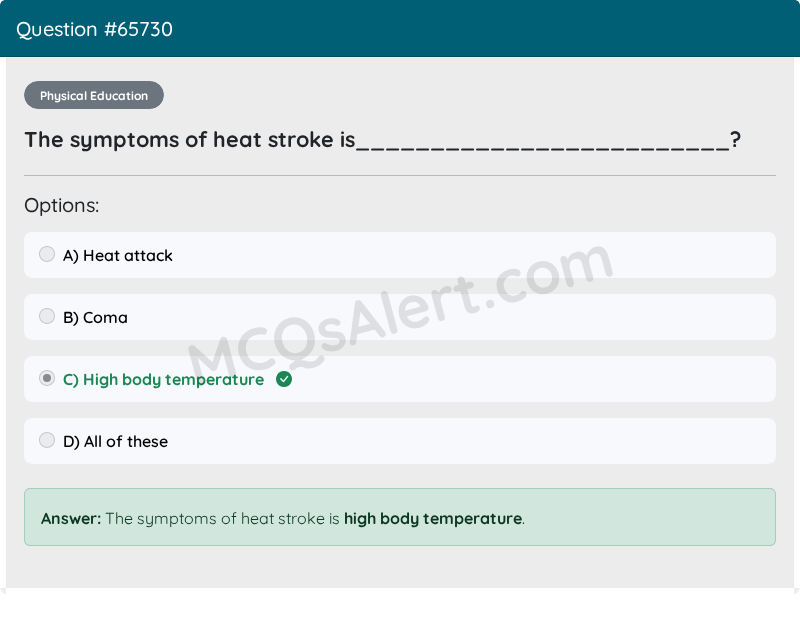Select the radio button for Heat attack

coord(47,254)
